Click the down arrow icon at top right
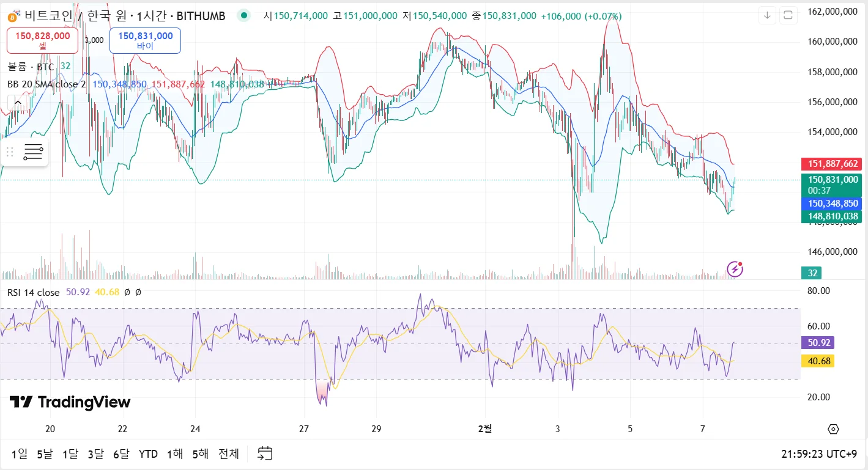The height and width of the screenshot is (470, 868). pos(768,15)
